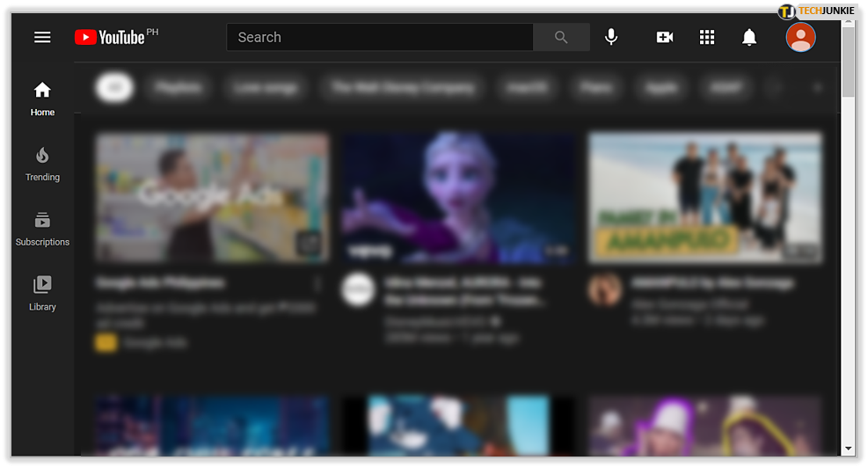Click the magnifier search button
The image size is (868, 468).
coord(561,37)
